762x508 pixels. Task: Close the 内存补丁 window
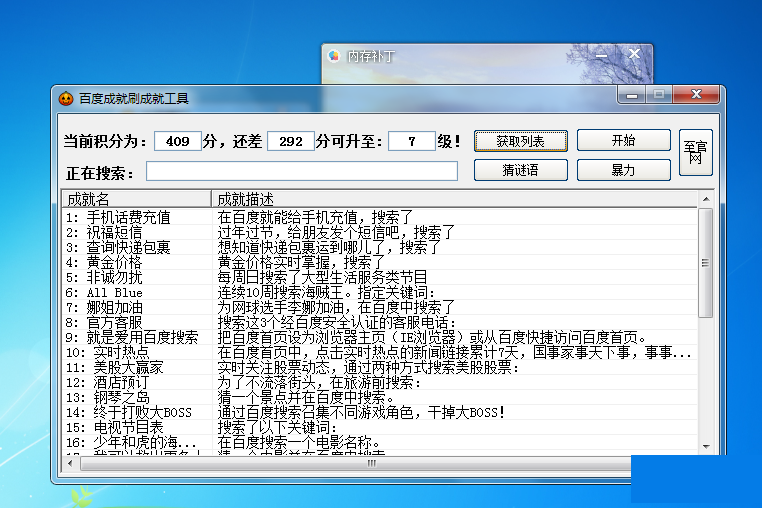click(x=634, y=54)
